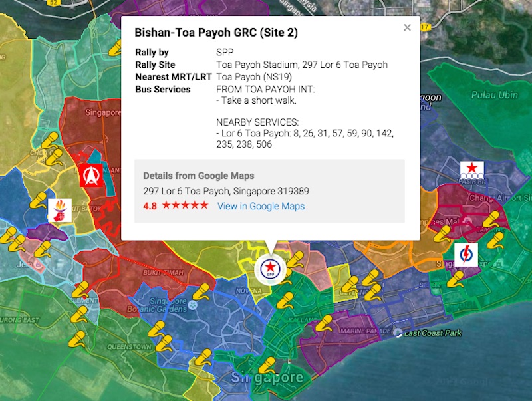The height and width of the screenshot is (401, 532).
Task: Click microphone marker below the PAP logo
Action: point(456,279)
